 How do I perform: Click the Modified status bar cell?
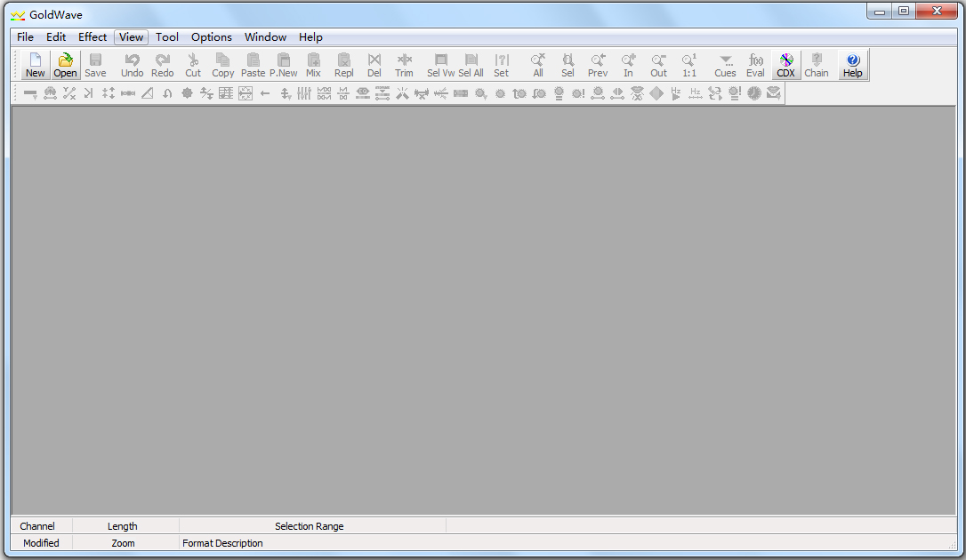[41, 543]
